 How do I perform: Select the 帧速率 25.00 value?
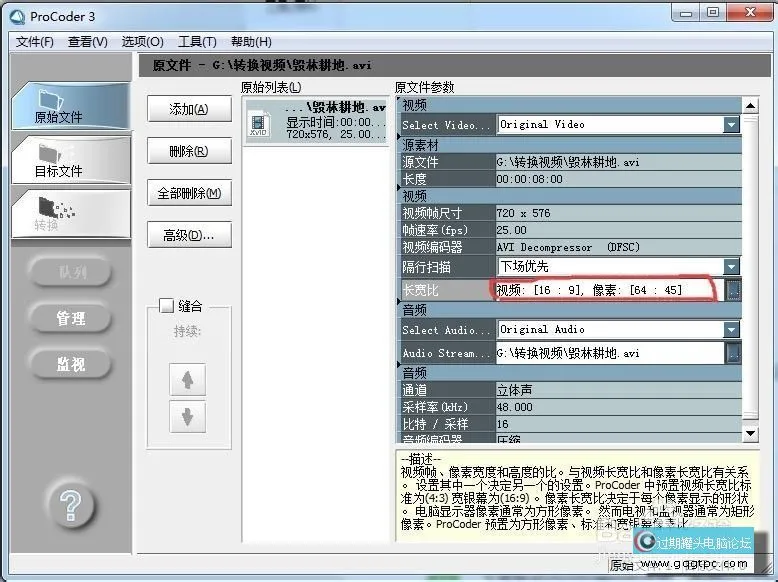pos(618,230)
